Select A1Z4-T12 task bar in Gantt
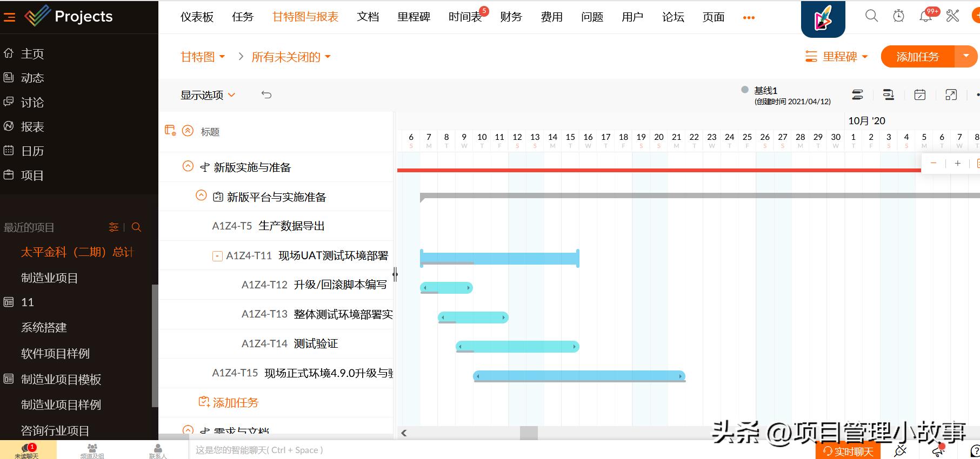The image size is (980, 459). [446, 287]
